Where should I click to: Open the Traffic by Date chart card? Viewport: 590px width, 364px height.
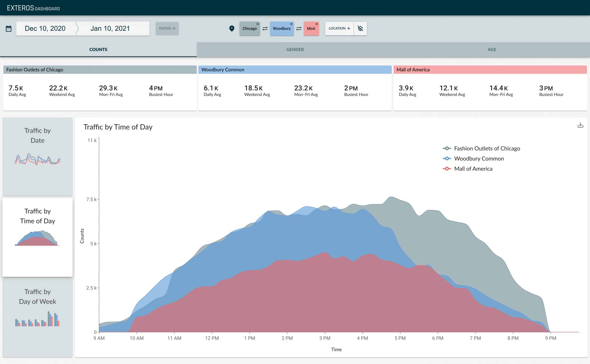tap(38, 157)
